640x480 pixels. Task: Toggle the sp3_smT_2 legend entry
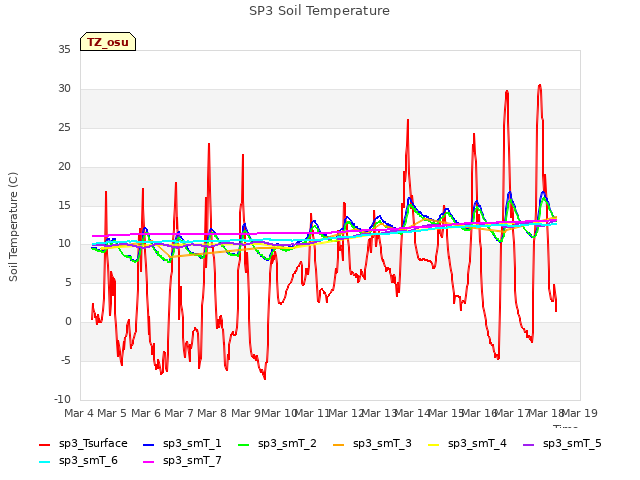click(277, 444)
